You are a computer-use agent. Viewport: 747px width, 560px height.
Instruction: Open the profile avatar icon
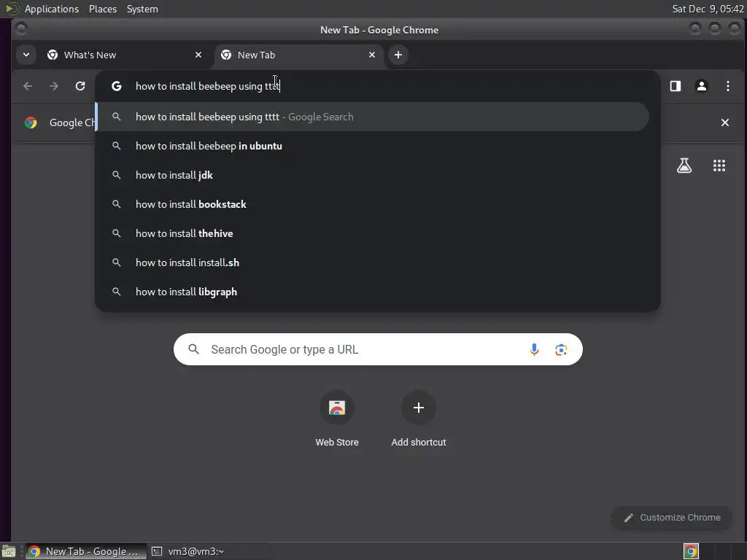(701, 86)
